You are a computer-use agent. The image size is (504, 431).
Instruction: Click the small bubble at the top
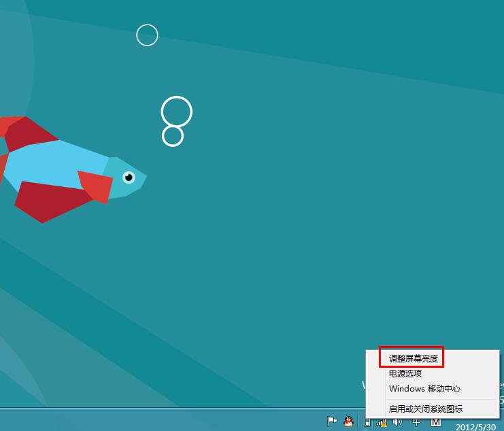coord(147,35)
